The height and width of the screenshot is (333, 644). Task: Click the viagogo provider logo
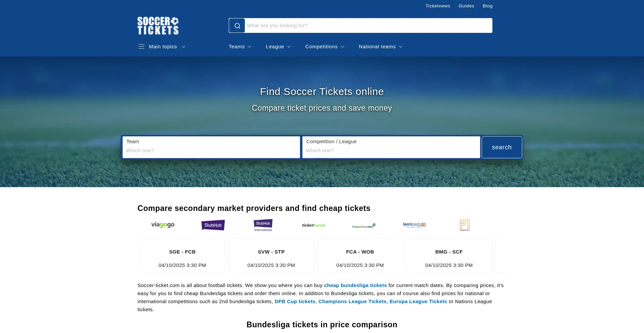point(163,225)
